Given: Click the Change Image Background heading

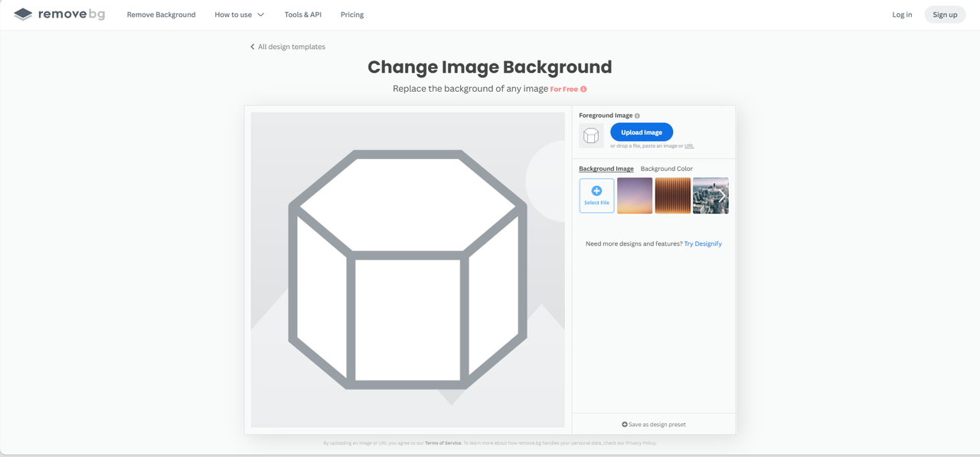Looking at the screenshot, I should click(490, 67).
